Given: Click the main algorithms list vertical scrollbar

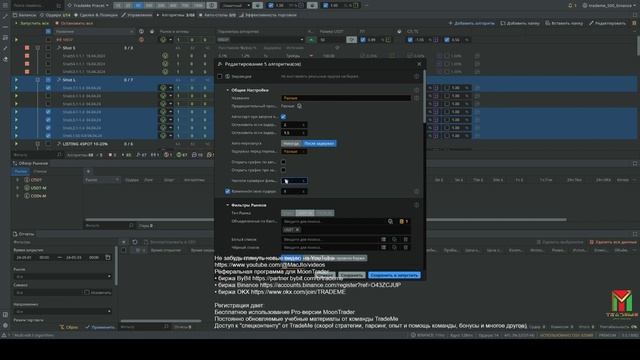Looking at the screenshot, I should [638, 45].
